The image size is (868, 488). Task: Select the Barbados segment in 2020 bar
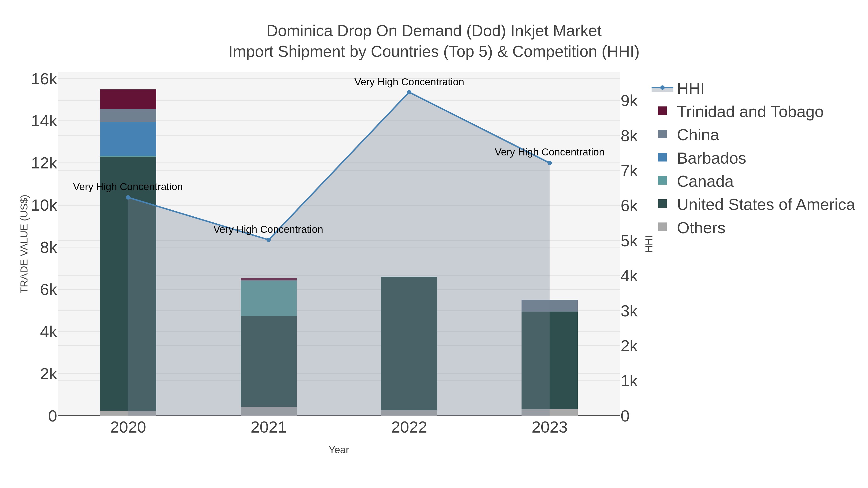tap(128, 139)
